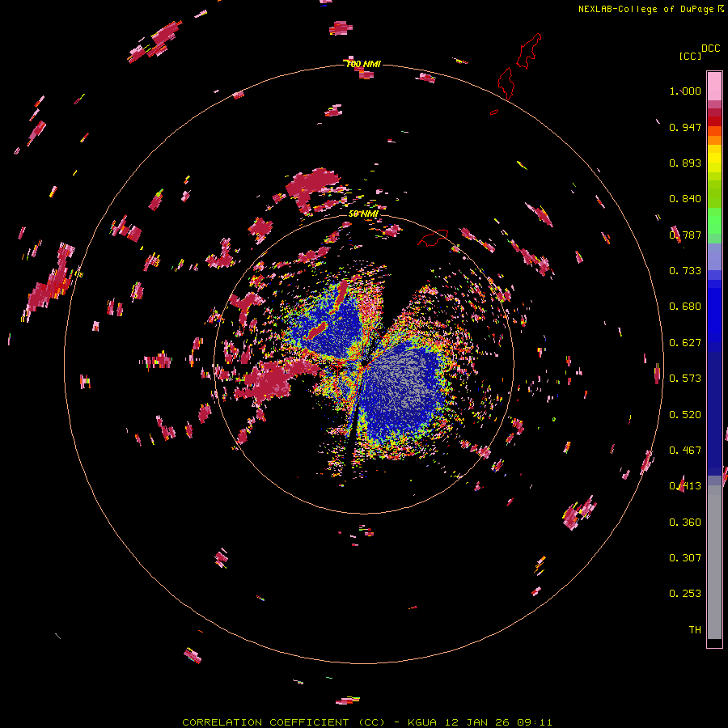The image size is (728, 728).
Task: Click the radar site center point
Action: [x=364, y=362]
